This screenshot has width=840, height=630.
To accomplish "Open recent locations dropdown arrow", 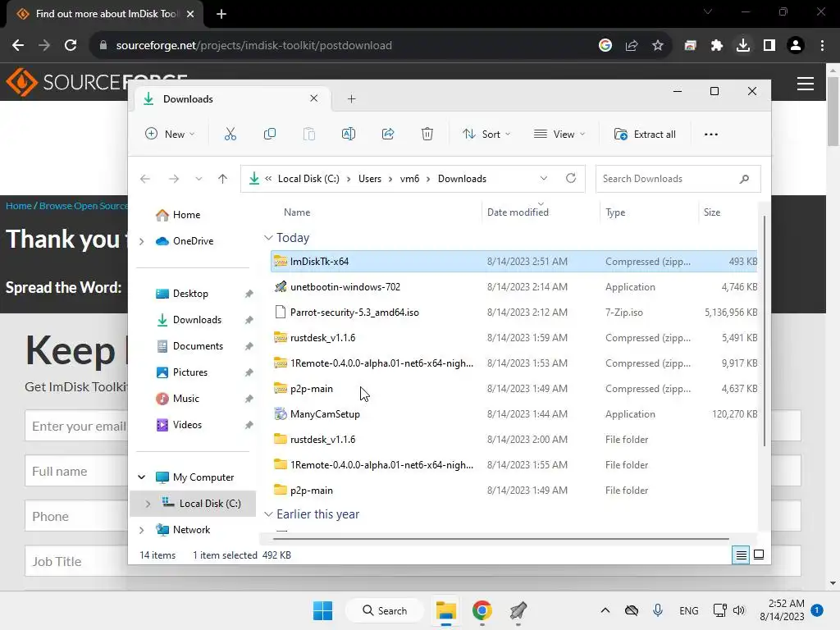I will (199, 179).
